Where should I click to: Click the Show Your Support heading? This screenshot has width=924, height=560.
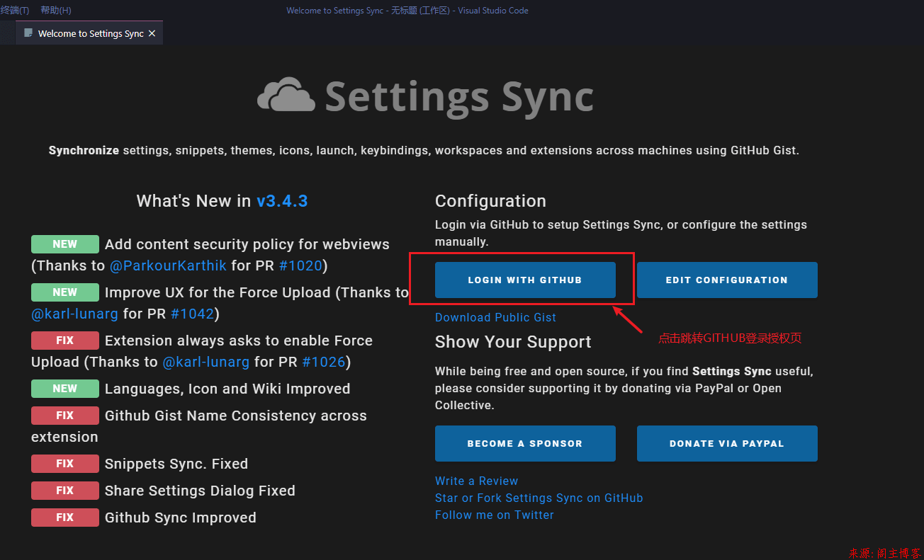coord(513,342)
